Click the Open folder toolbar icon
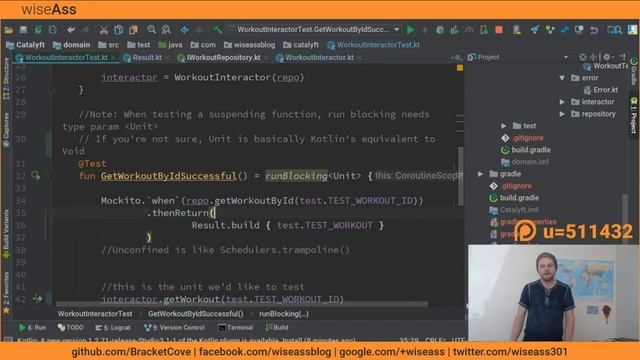Viewport: 640px width, 360px height. [9, 30]
